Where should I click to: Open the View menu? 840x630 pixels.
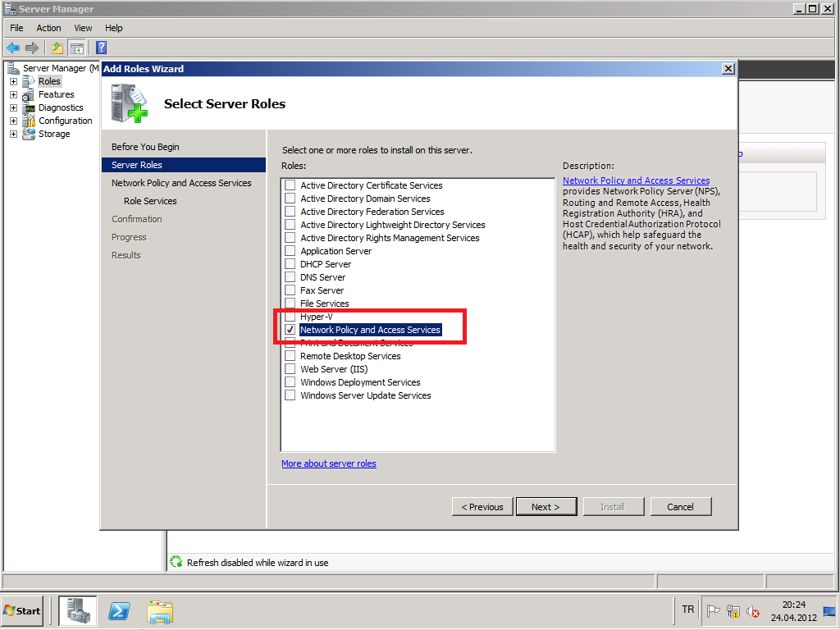(x=83, y=28)
